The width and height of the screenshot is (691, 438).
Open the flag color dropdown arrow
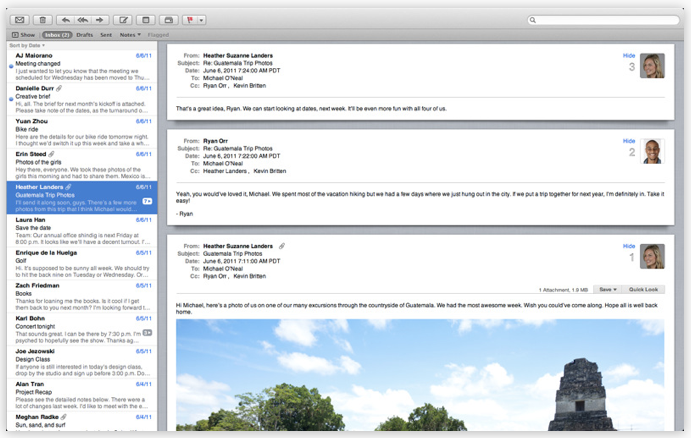(201, 20)
